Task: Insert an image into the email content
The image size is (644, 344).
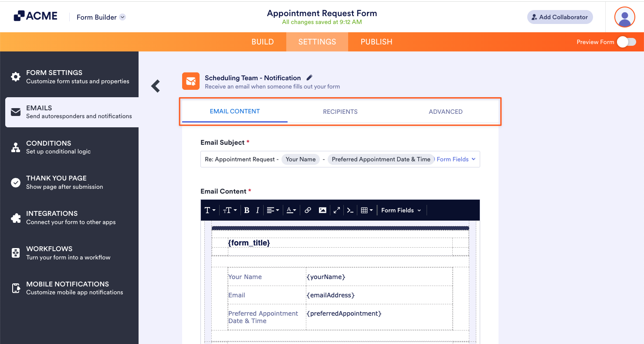Action: (x=322, y=210)
